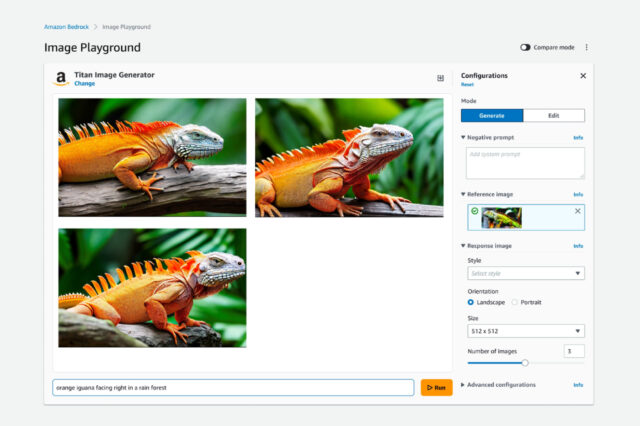The image size is (640, 426).
Task: Open the kebab menu beside Compare mode
Action: tap(587, 47)
